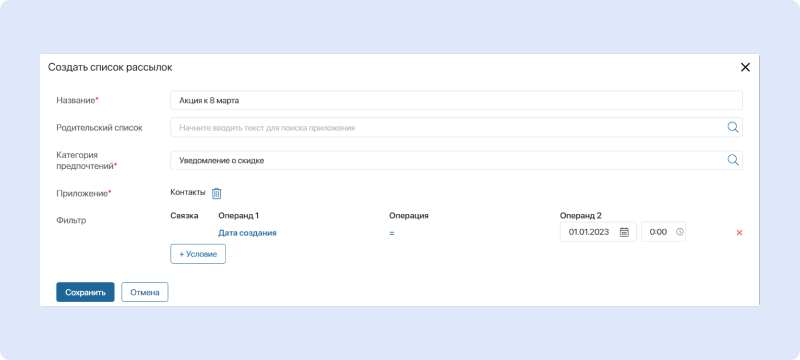Open the calendar picker icon
This screenshot has width=800, height=360.
(624, 232)
